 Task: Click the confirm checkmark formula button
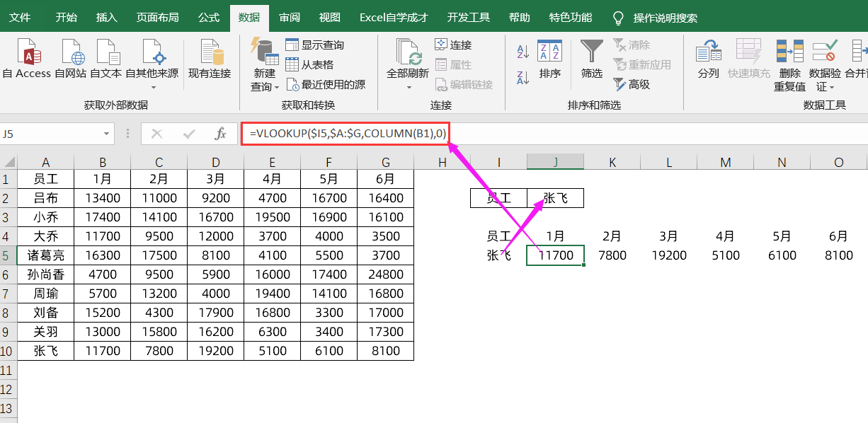[x=189, y=133]
